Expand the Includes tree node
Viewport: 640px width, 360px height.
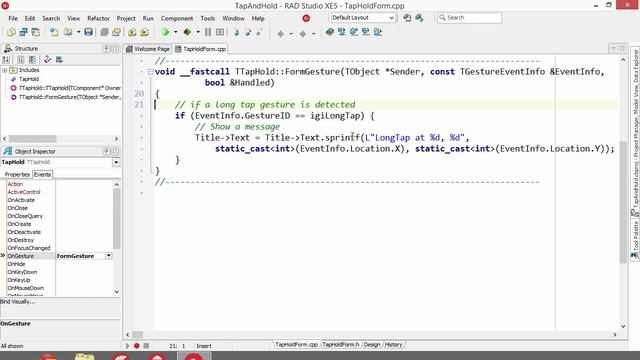4,70
